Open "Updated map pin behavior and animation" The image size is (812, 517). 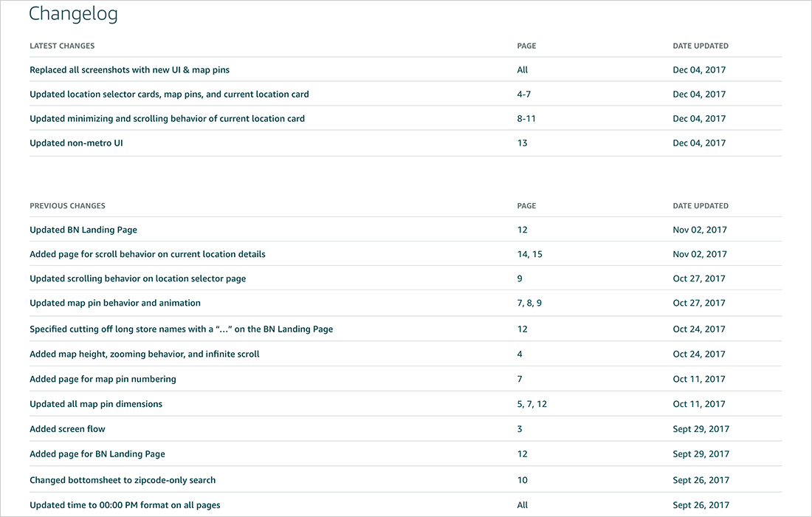[x=115, y=303]
